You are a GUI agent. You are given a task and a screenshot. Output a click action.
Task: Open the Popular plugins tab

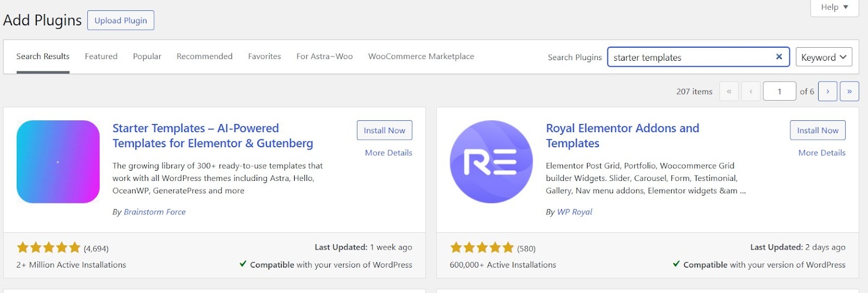click(147, 56)
